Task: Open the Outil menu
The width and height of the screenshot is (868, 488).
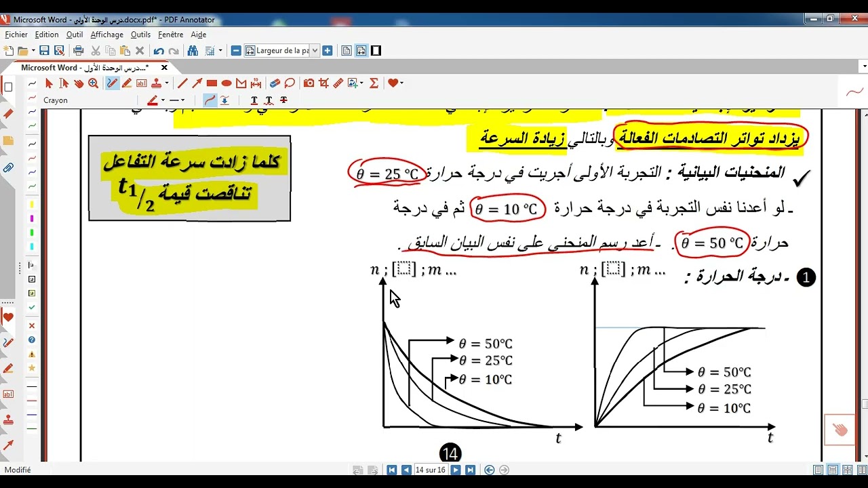Action: (75, 35)
